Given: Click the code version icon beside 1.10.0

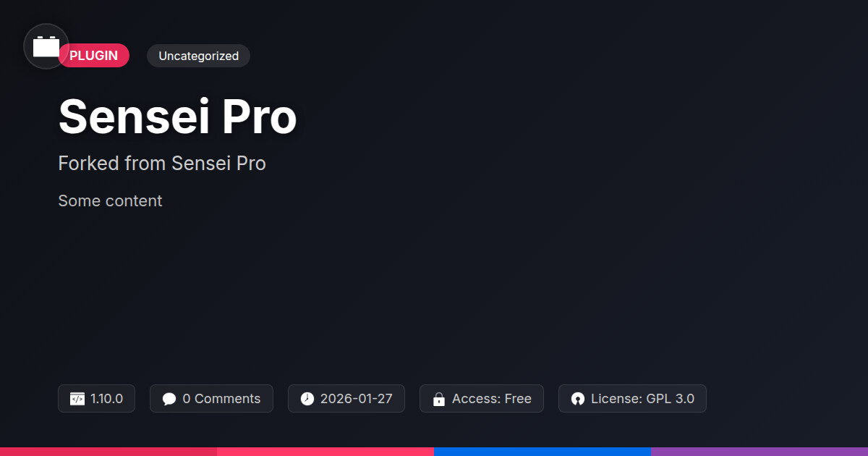Looking at the screenshot, I should pyautogui.click(x=77, y=399).
